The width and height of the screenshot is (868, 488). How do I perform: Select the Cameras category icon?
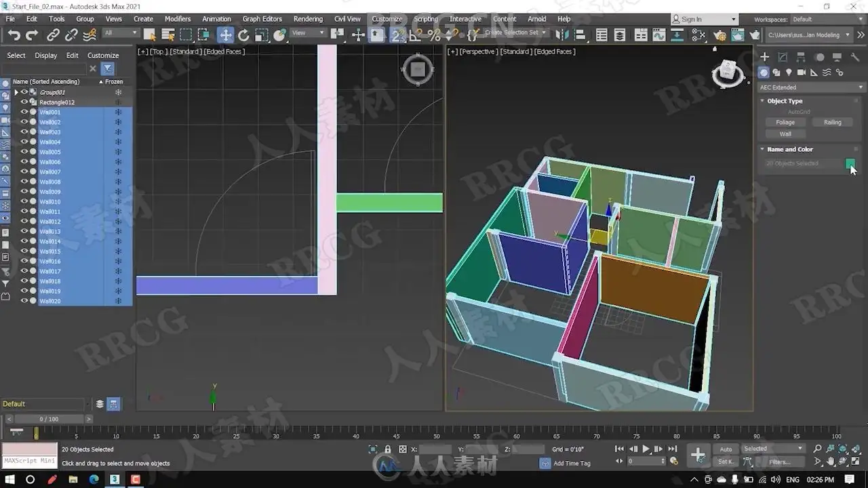[x=802, y=73]
